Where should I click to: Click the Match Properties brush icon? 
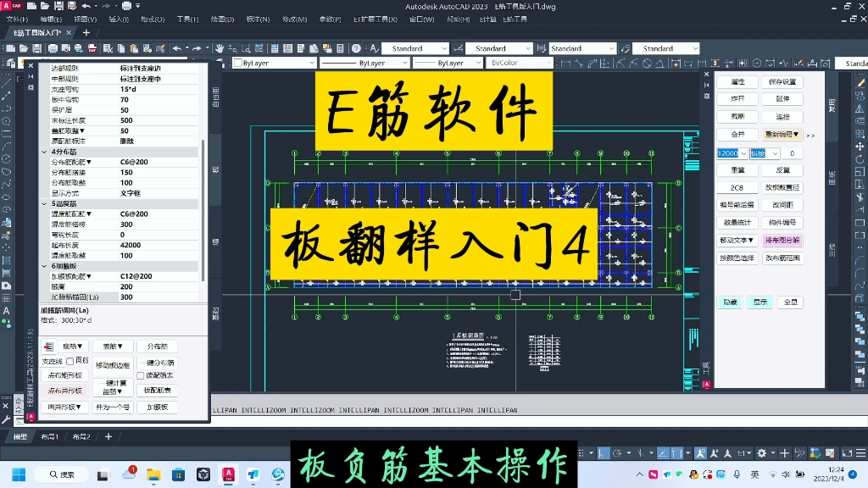click(x=160, y=48)
